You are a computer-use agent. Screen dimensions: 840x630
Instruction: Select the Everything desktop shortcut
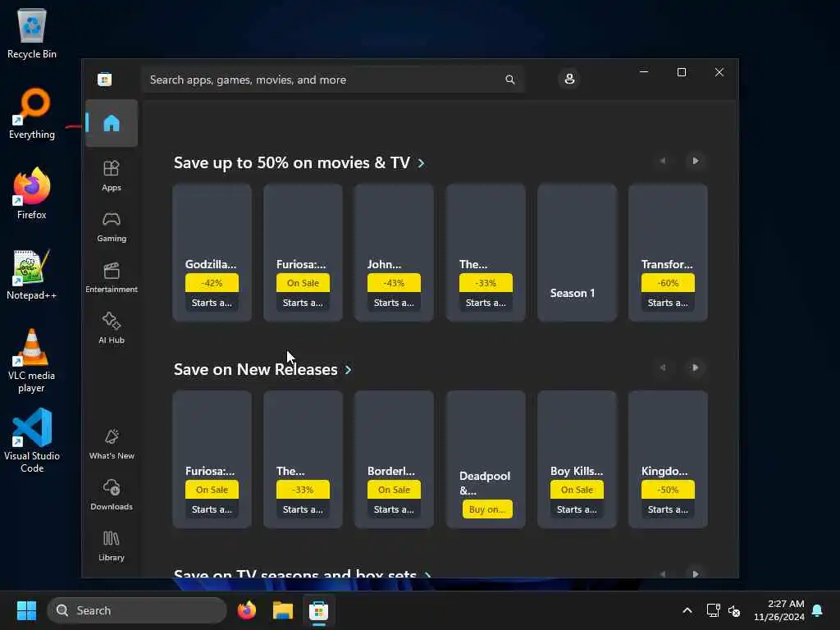point(32,113)
